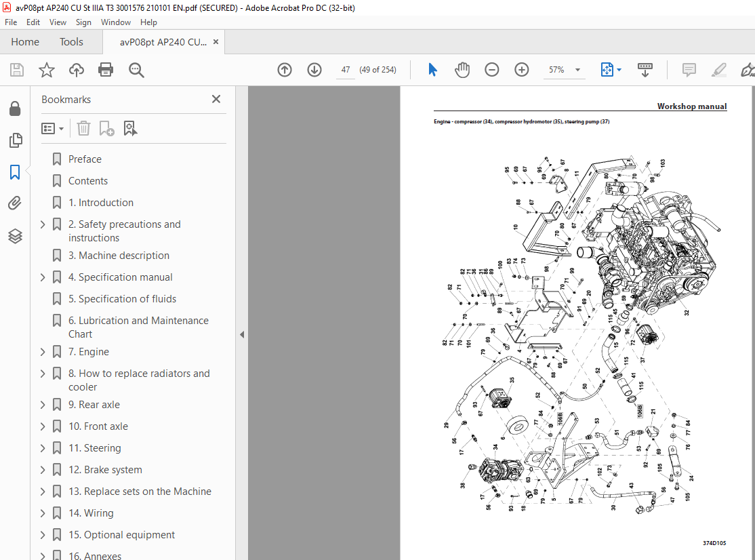
Task: Expand the 10. Front axle bookmark
Action: click(43, 426)
